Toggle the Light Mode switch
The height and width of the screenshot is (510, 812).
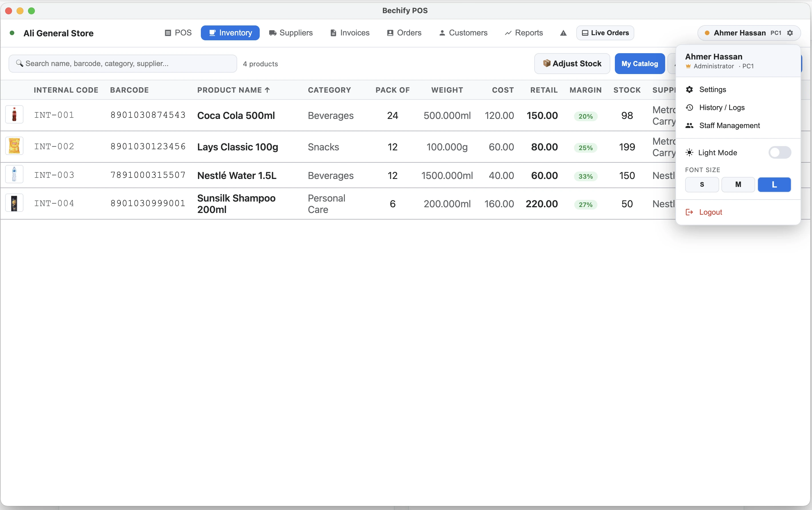point(780,152)
